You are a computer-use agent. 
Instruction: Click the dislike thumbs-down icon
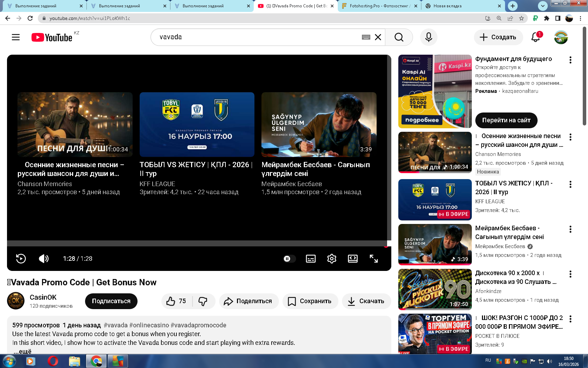pyautogui.click(x=203, y=301)
